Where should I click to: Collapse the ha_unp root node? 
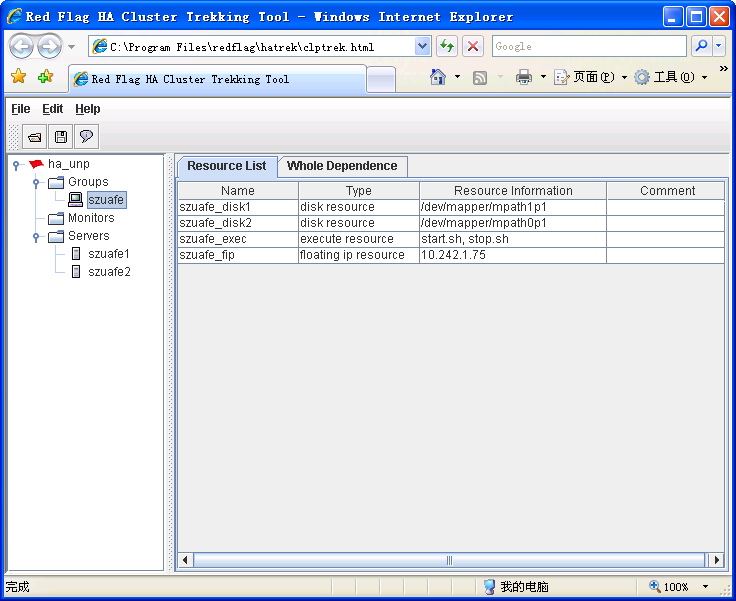[16, 164]
